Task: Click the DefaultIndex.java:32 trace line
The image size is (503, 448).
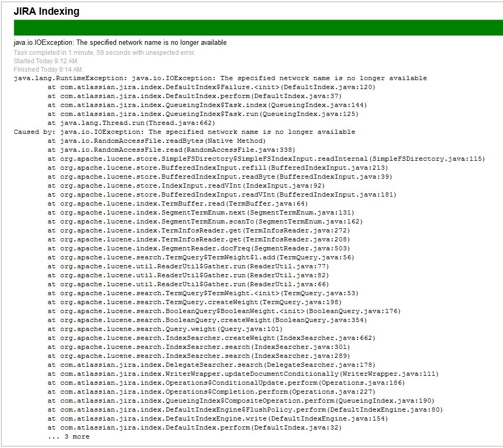Action: click(x=195, y=428)
